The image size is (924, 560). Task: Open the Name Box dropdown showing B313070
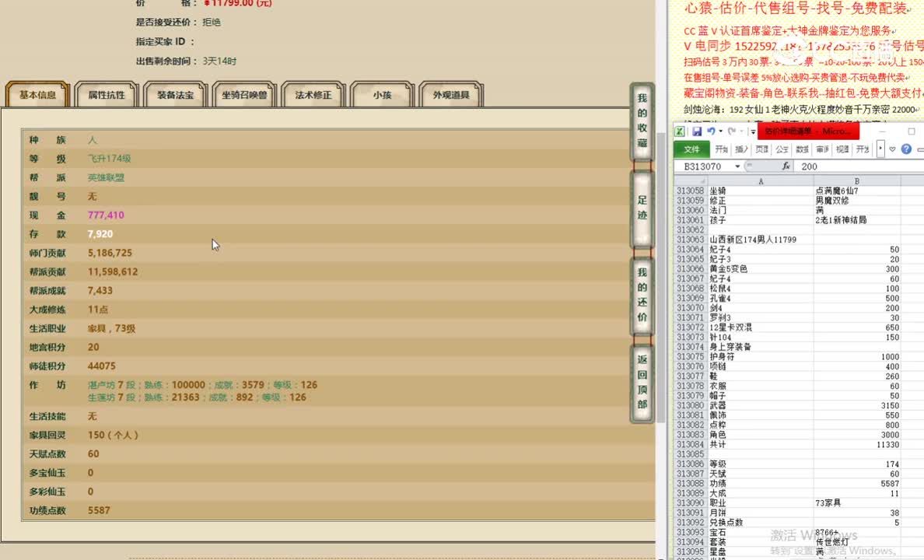click(x=737, y=166)
